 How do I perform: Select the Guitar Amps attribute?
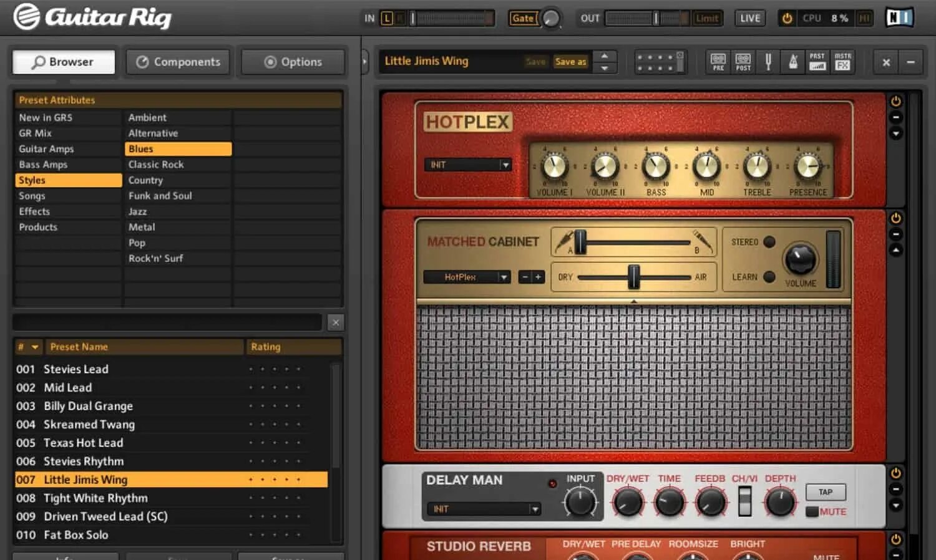68,148
